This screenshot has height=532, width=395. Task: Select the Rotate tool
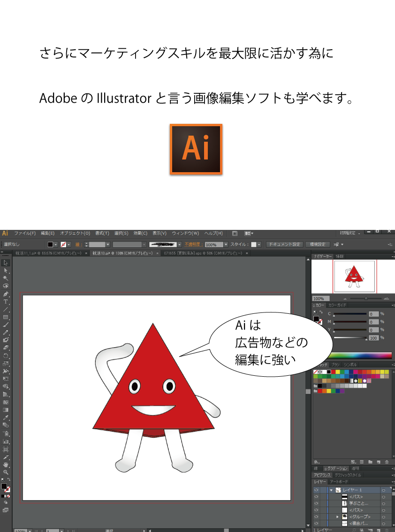pos(6,356)
